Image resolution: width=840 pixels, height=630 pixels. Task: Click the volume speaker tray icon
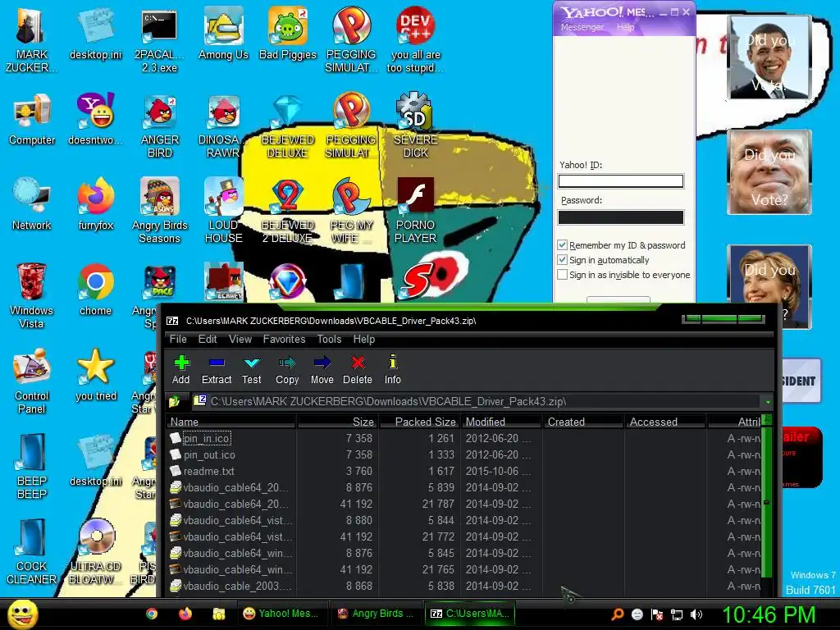pyautogui.click(x=696, y=614)
